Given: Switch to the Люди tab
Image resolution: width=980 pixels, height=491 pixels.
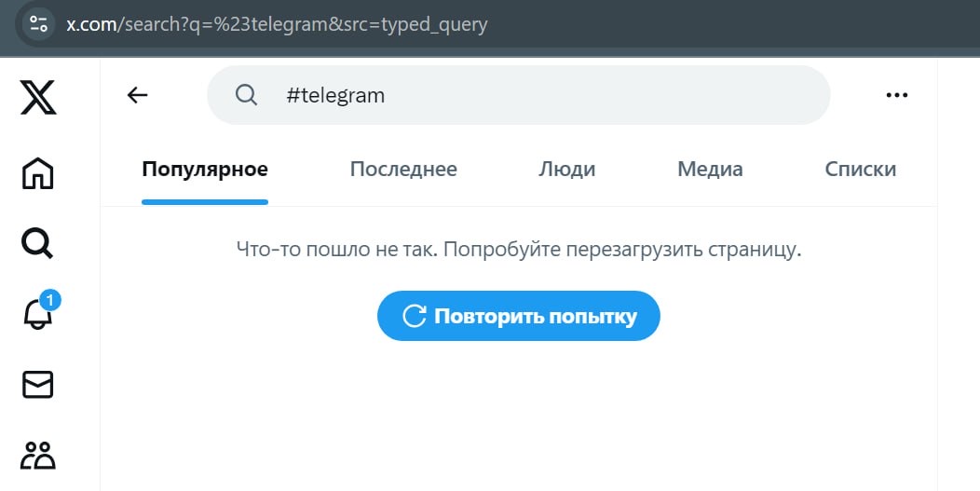Looking at the screenshot, I should click(567, 169).
